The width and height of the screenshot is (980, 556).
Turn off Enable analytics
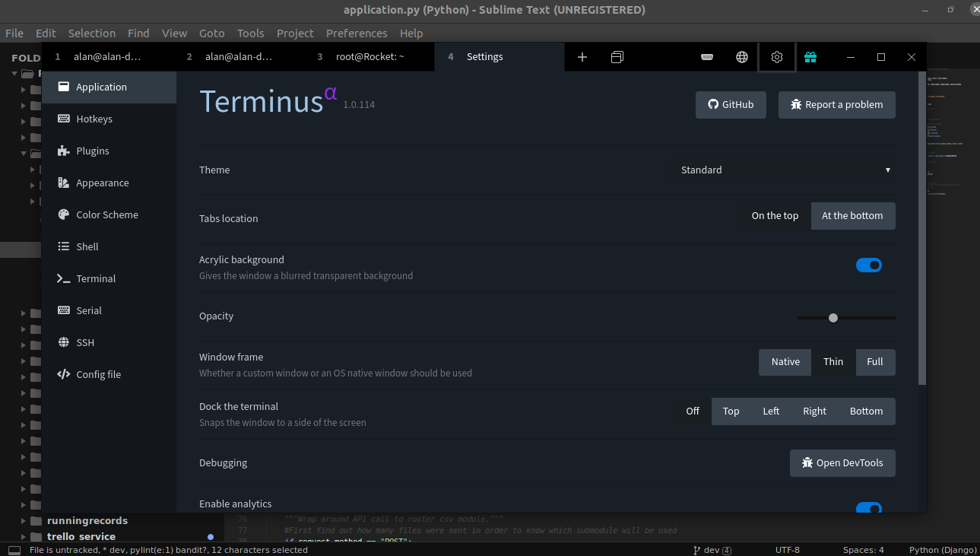(869, 508)
